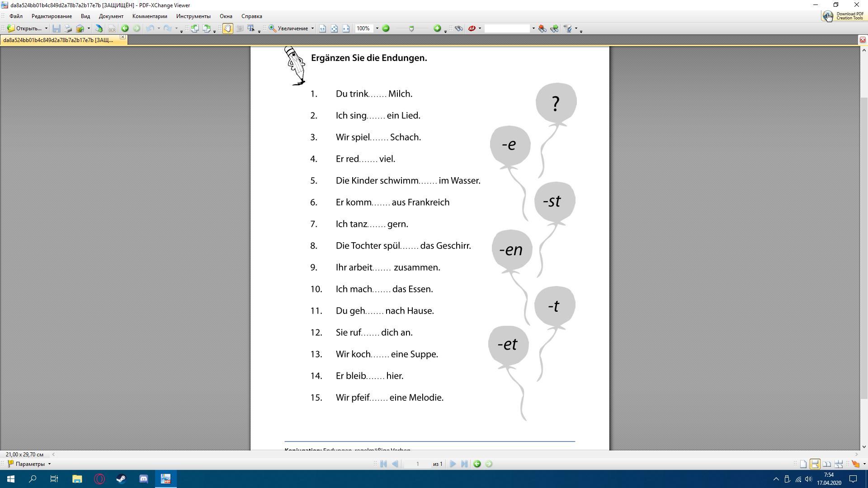Image resolution: width=868 pixels, height=488 pixels.
Task: Click the Actual Size icon
Action: tap(322, 28)
